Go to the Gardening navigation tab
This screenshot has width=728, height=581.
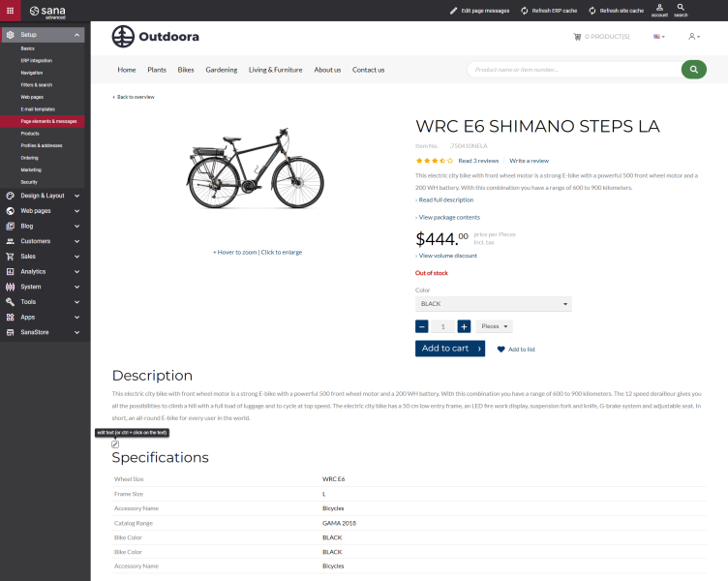pyautogui.click(x=222, y=70)
